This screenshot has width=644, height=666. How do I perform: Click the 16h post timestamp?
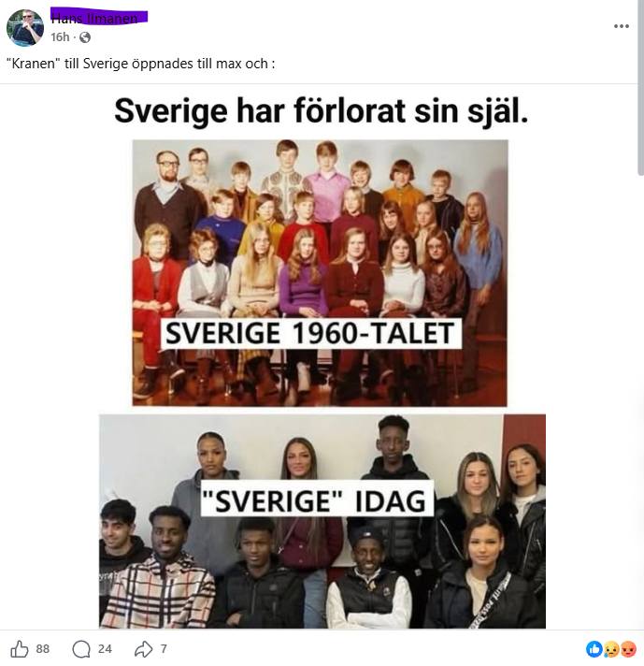60,37
